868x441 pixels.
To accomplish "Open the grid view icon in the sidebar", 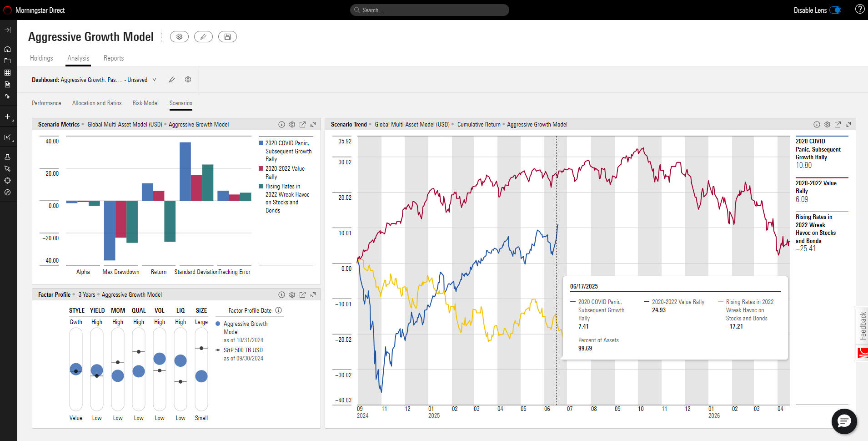I will pyautogui.click(x=7, y=72).
